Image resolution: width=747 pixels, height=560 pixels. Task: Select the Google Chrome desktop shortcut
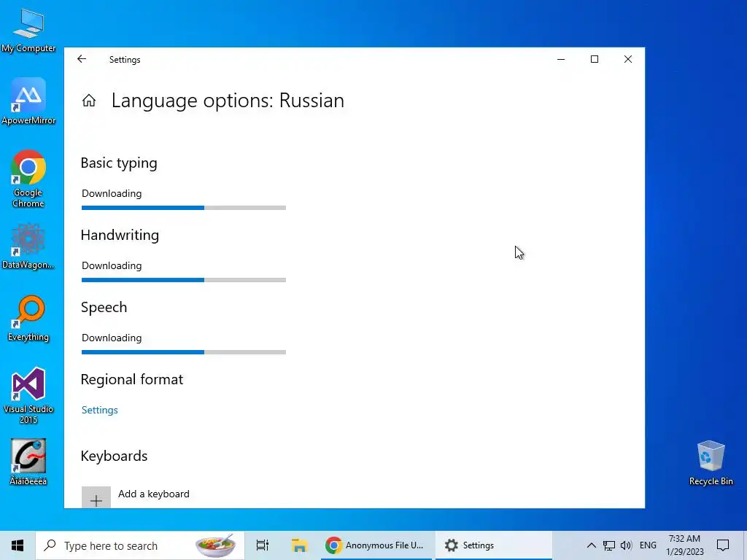(28, 179)
